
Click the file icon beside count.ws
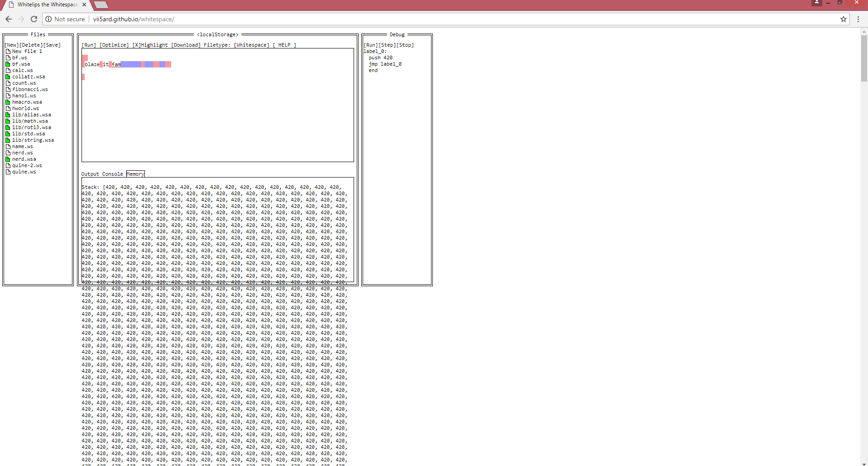pyautogui.click(x=8, y=83)
